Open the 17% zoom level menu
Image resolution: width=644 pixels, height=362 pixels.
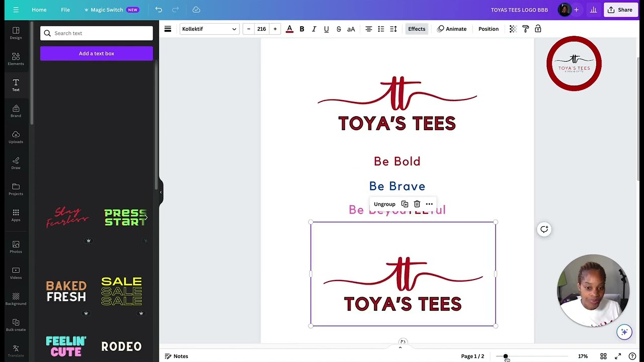tap(583, 356)
